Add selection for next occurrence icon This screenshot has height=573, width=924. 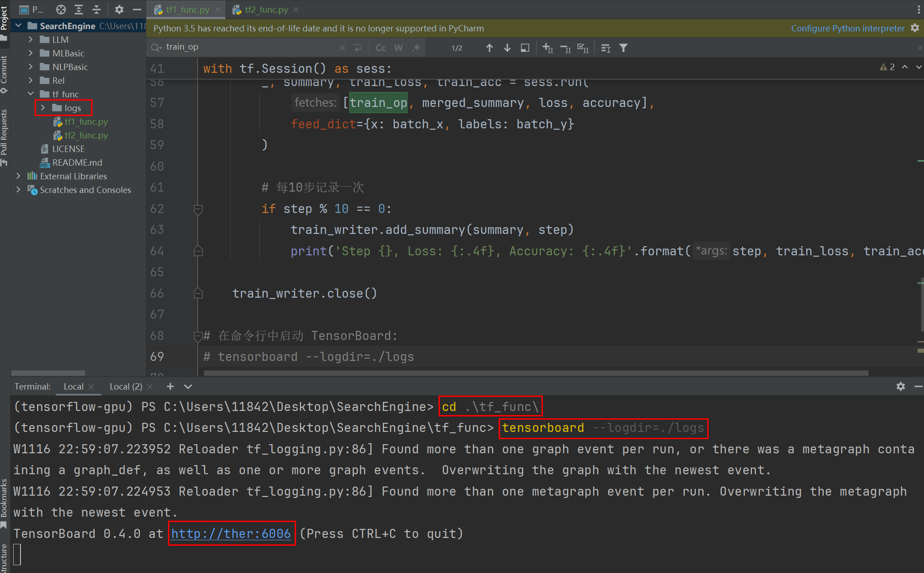click(548, 48)
